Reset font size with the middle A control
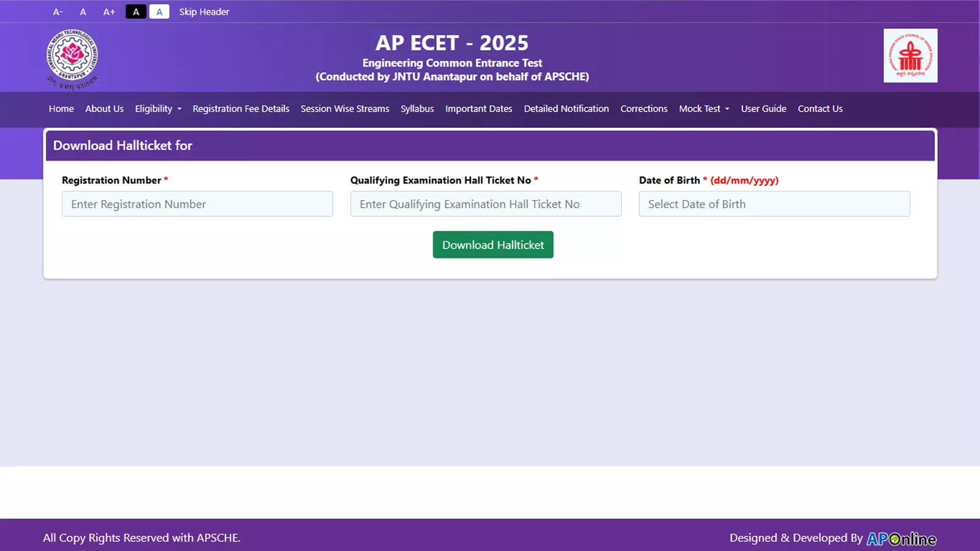980x551 pixels. pyautogui.click(x=83, y=11)
